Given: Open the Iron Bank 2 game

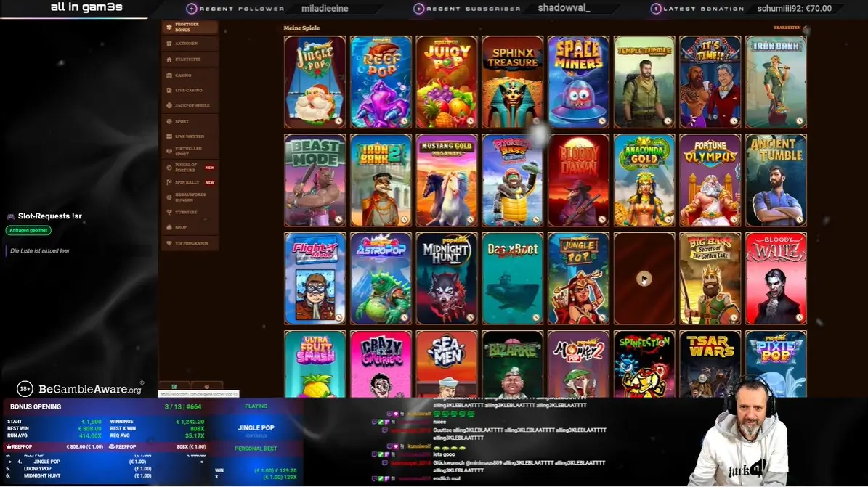Looking at the screenshot, I should click(x=381, y=181).
